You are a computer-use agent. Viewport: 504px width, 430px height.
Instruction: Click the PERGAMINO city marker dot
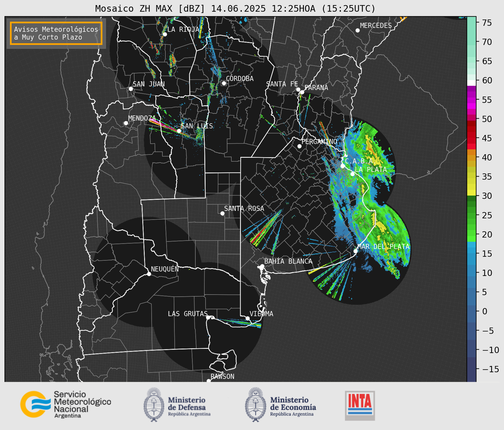(x=299, y=146)
